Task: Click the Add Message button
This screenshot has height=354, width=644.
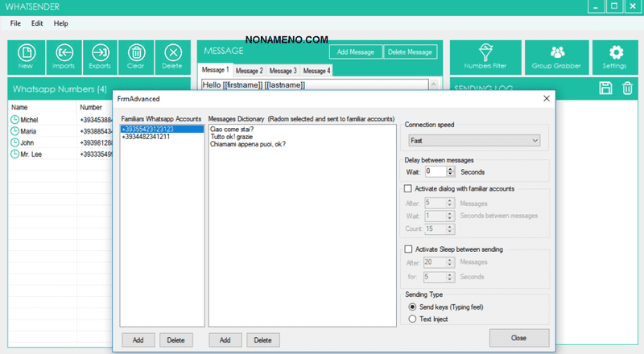Action: coord(355,51)
